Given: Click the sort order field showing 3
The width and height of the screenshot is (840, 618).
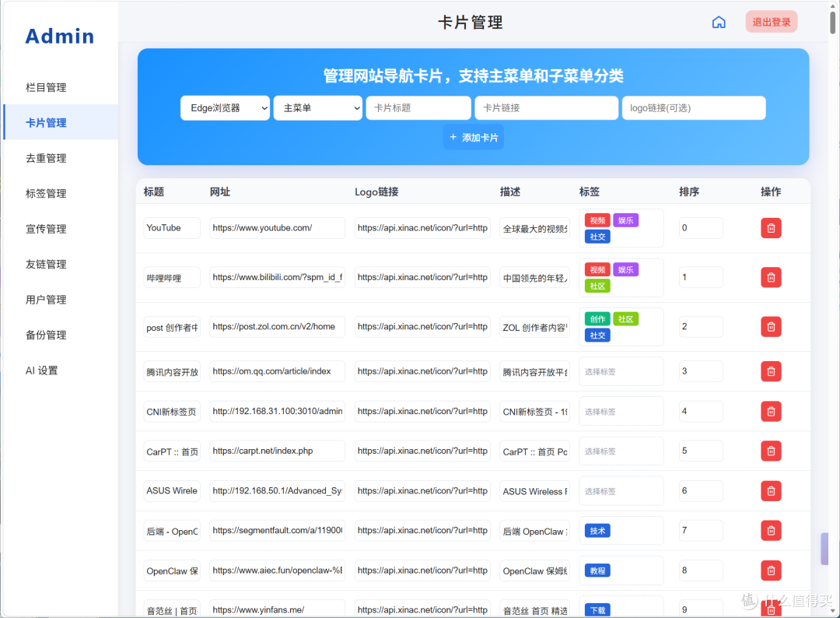Looking at the screenshot, I should coord(702,371).
